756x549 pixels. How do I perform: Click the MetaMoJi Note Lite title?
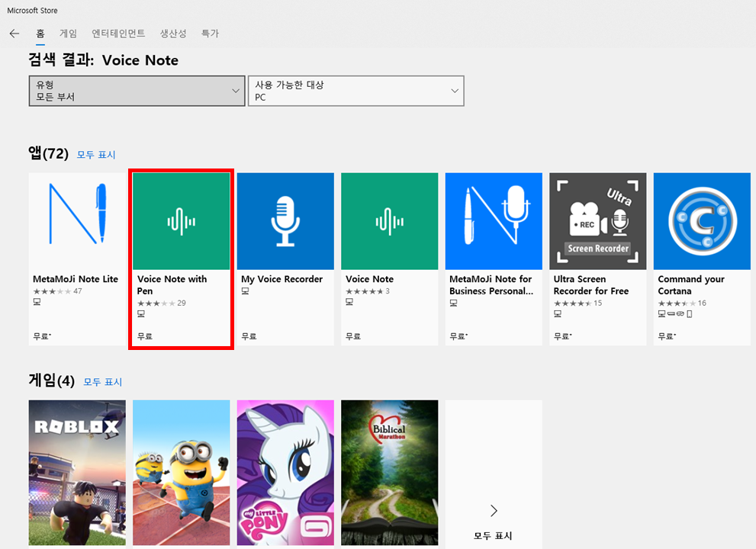click(x=76, y=279)
